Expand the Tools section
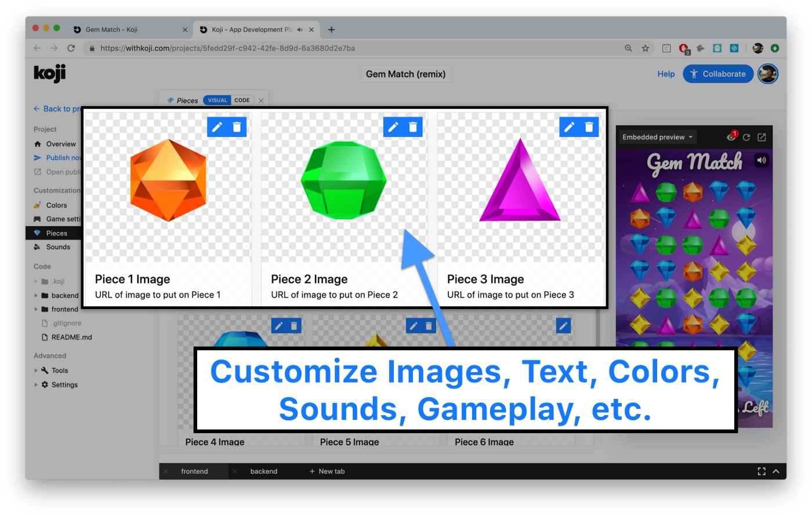 pyautogui.click(x=36, y=371)
